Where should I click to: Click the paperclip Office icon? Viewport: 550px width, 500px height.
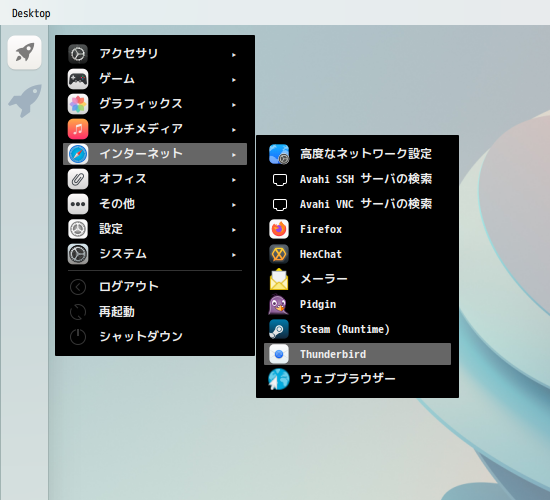[x=78, y=179]
